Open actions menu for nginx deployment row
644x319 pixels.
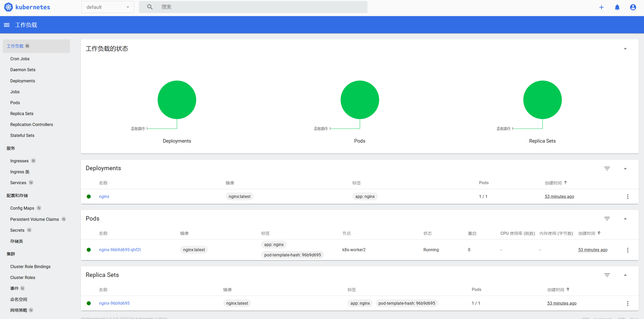click(628, 197)
